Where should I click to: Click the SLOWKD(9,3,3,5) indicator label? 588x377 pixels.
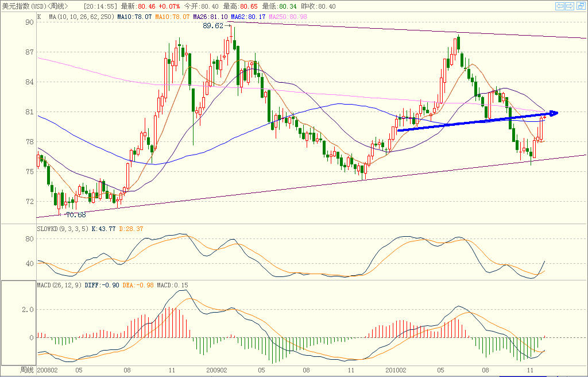tap(63, 229)
